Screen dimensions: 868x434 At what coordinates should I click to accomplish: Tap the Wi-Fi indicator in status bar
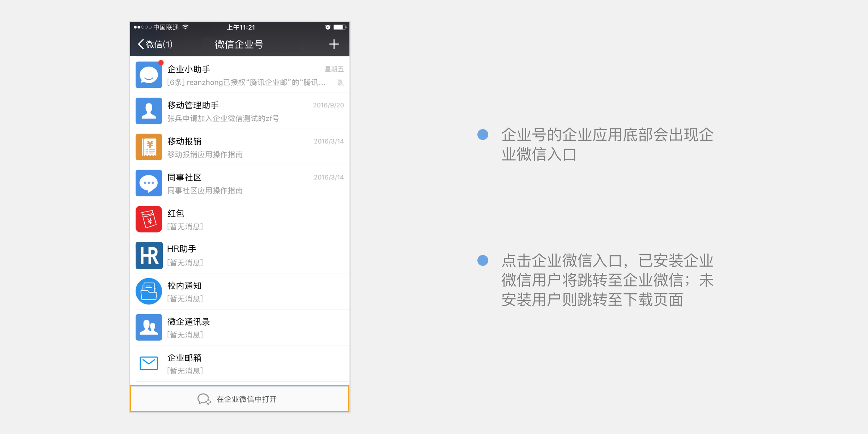[x=186, y=27]
